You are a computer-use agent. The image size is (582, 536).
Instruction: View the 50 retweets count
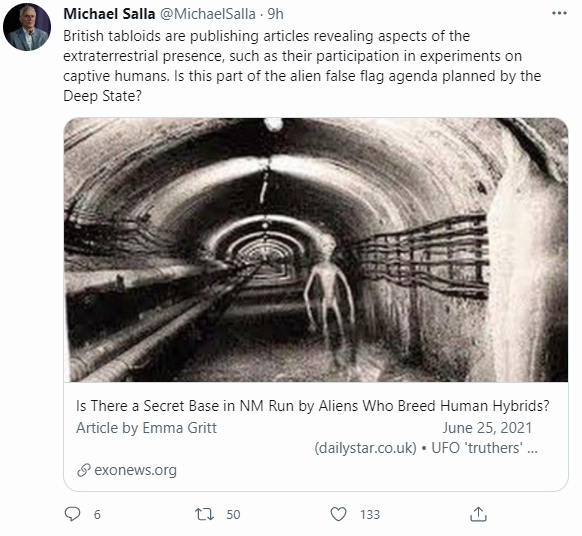233,514
